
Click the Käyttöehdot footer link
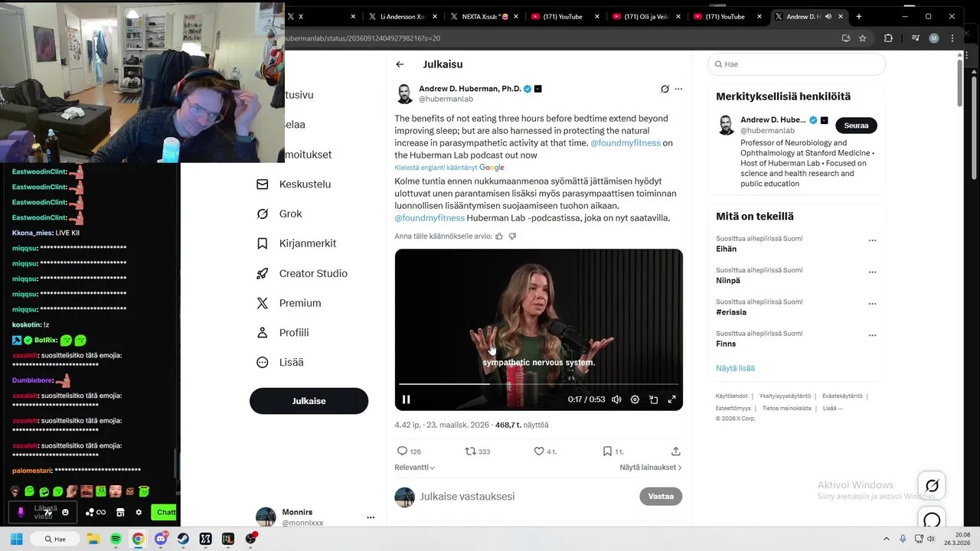click(731, 396)
